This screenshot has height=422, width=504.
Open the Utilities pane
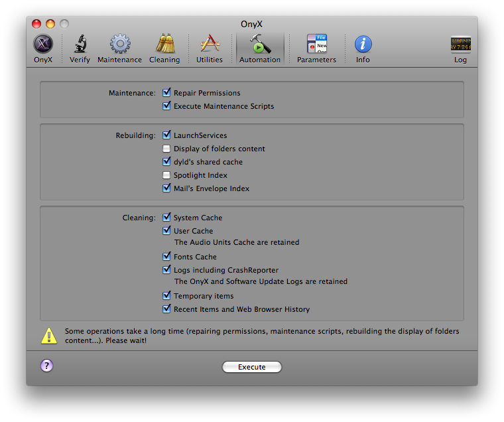pyautogui.click(x=210, y=48)
